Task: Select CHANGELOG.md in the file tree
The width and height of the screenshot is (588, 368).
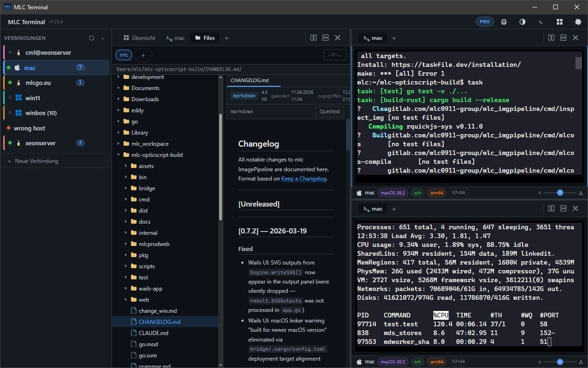Action: (x=165, y=322)
